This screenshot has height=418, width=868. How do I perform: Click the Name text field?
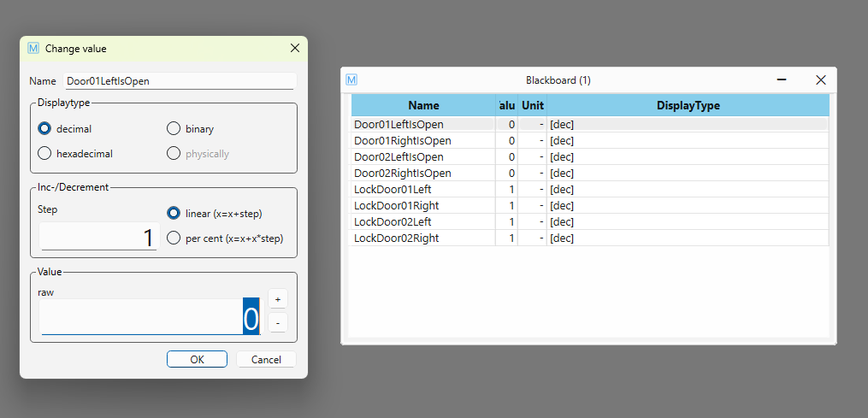coord(180,81)
